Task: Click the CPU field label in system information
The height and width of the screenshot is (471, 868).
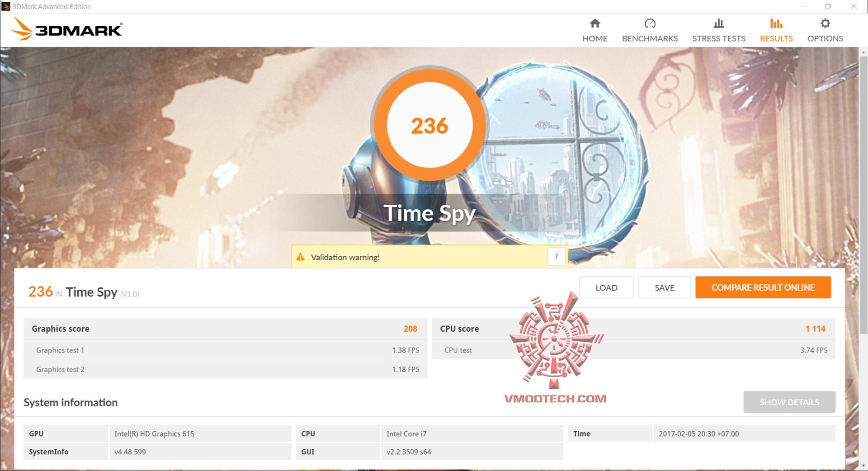Action: [308, 434]
